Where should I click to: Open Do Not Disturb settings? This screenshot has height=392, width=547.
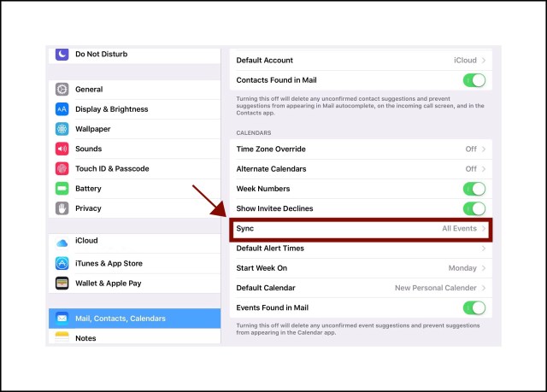tap(135, 55)
